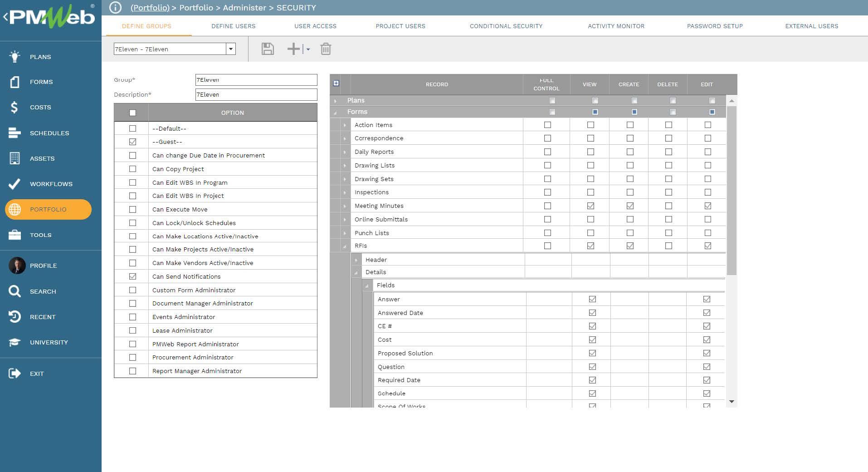The width and height of the screenshot is (868, 472).
Task: Click the Group name input field
Action: pos(256,80)
